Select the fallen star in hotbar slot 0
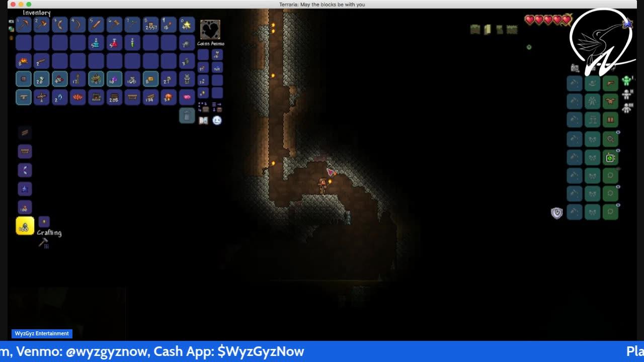Screen dimensions: 644x362 coord(187,24)
